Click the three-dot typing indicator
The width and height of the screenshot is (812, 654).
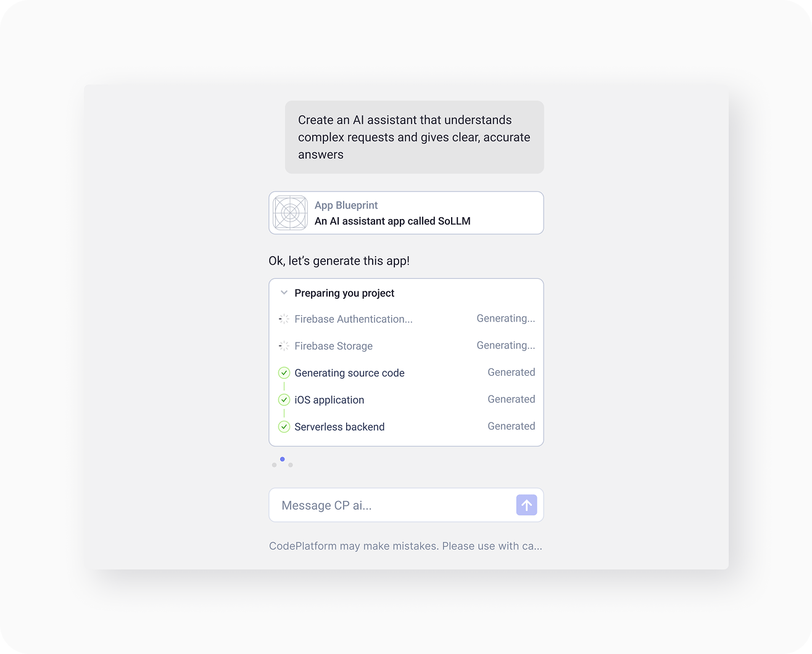[283, 462]
